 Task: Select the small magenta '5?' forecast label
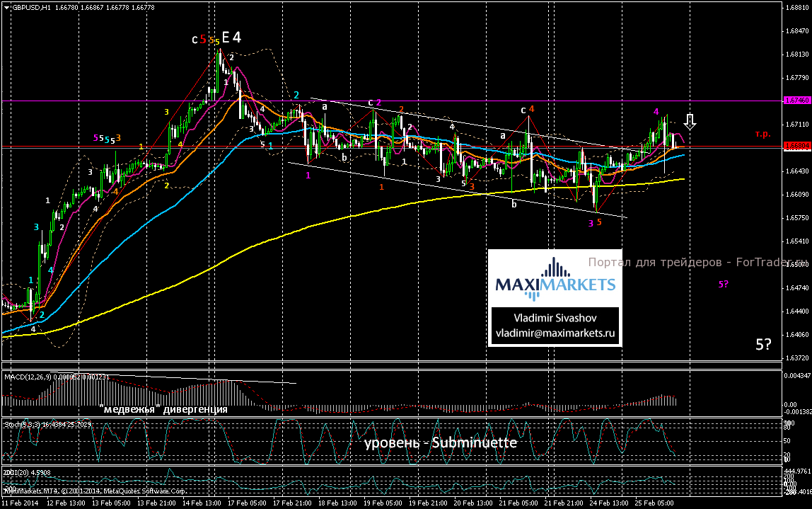(724, 284)
